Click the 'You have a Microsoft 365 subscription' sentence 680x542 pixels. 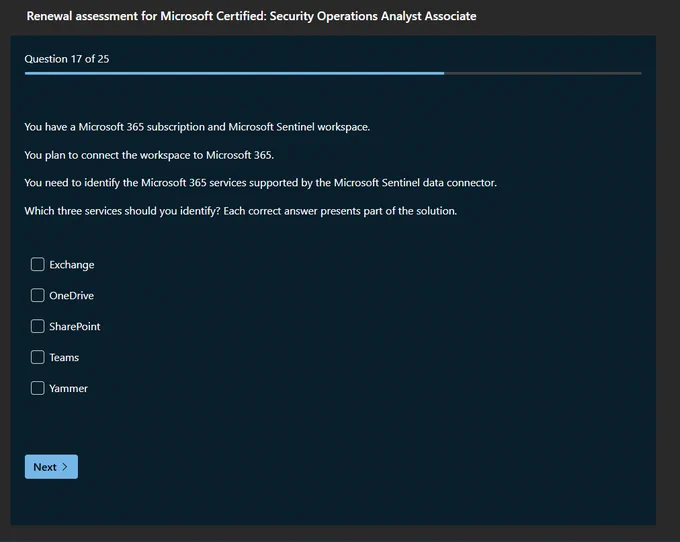(197, 127)
